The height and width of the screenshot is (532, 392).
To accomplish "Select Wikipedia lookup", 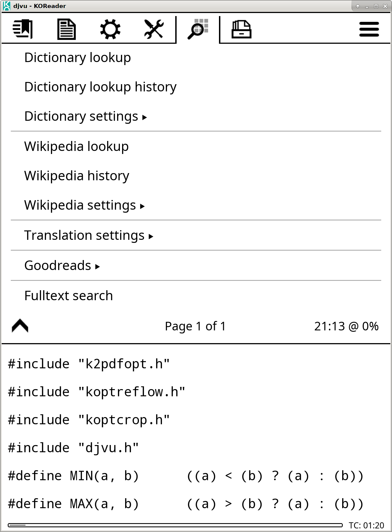I will click(x=76, y=146).
